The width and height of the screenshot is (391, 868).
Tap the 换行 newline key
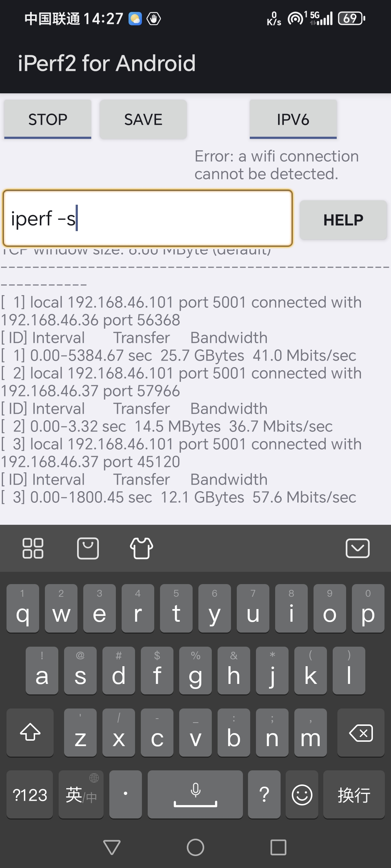354,795
